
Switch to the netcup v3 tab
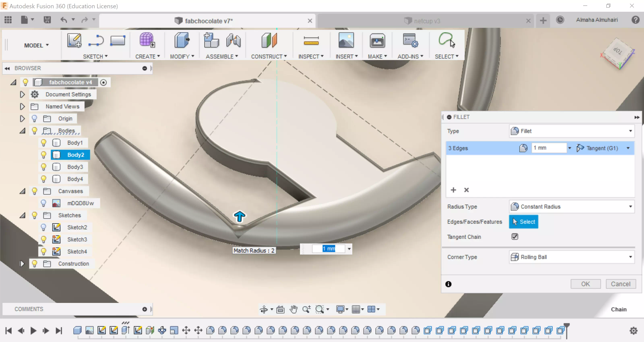(x=427, y=21)
